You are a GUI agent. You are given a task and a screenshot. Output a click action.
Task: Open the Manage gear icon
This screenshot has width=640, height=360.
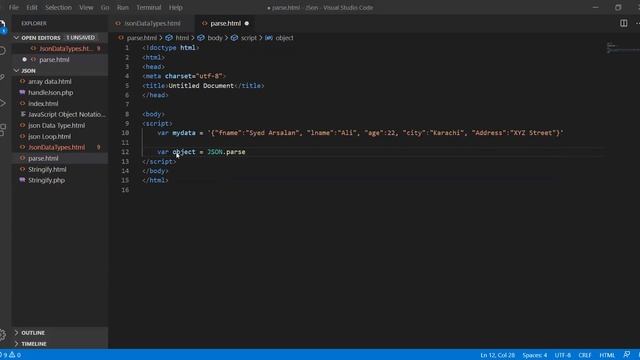(2, 335)
